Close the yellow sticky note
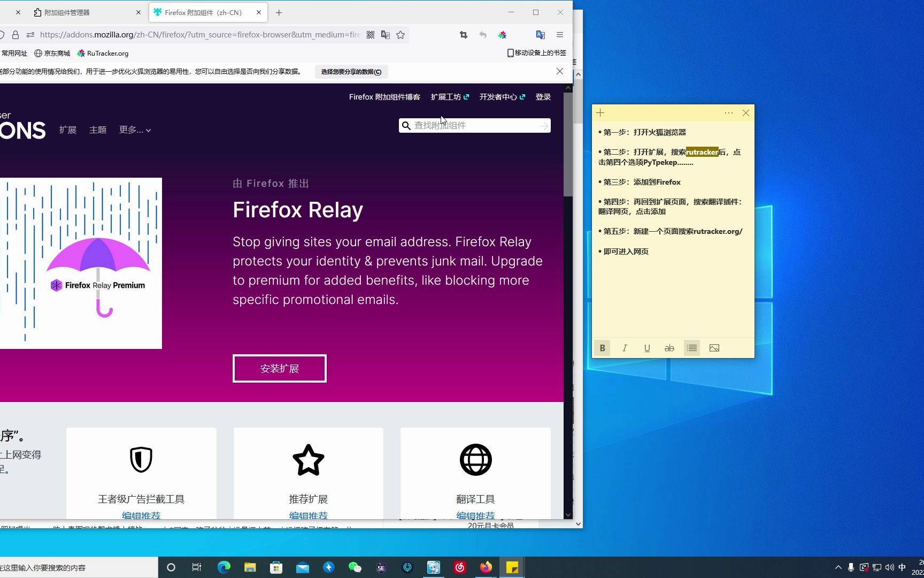924x578 pixels. (x=746, y=113)
